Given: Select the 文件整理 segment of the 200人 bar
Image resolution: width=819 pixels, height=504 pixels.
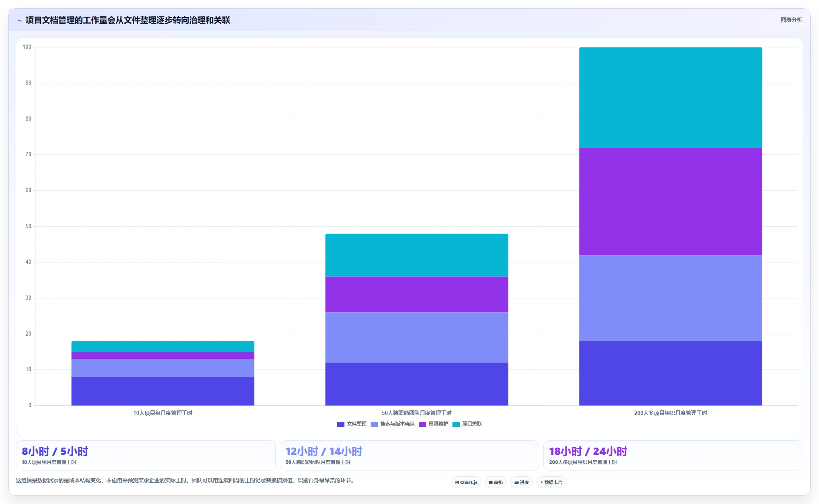Looking at the screenshot, I should coord(671,373).
